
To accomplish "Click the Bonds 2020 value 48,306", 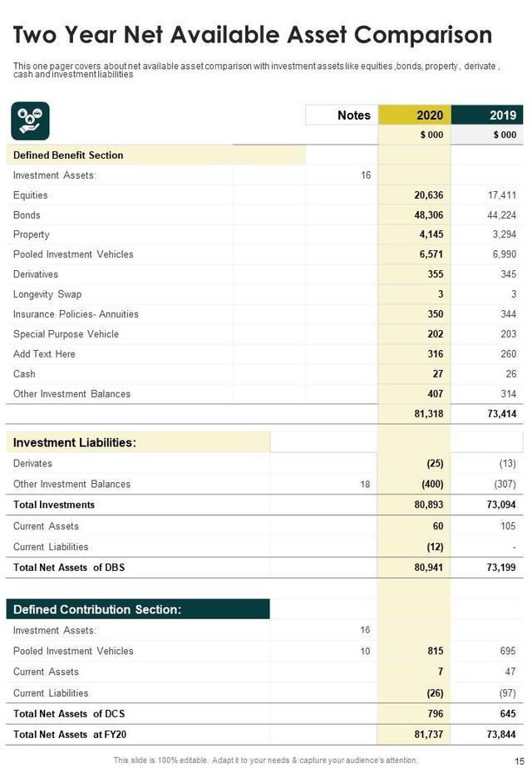I will (429, 215).
